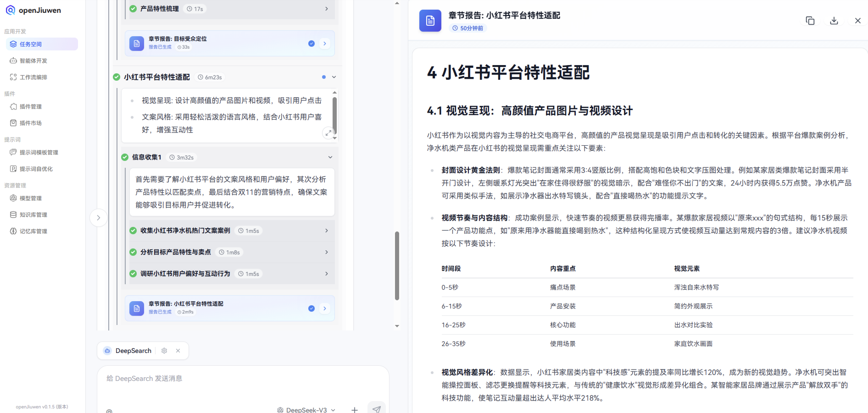Copy the 小红书平台特性适配 report content

[810, 21]
